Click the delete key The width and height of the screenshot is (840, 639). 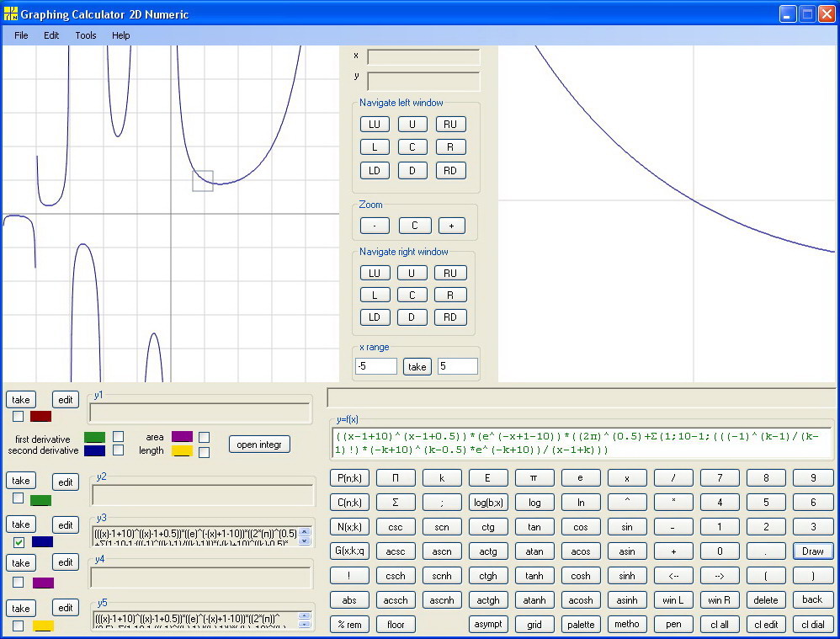click(x=766, y=600)
